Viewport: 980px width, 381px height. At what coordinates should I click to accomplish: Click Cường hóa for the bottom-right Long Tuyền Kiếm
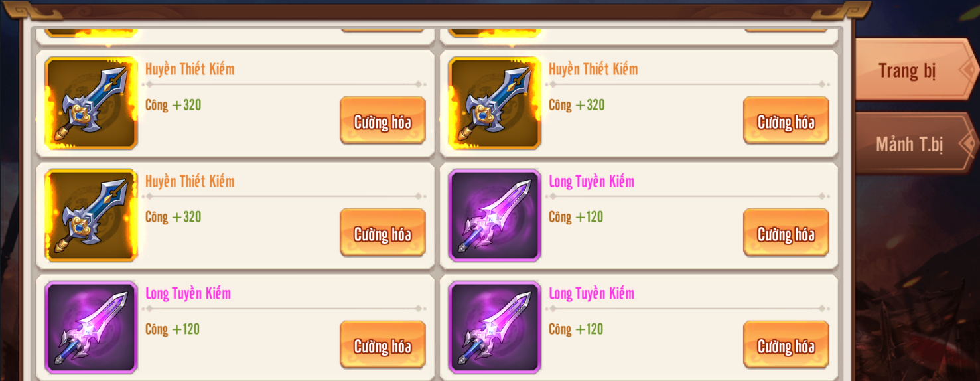pos(786,345)
